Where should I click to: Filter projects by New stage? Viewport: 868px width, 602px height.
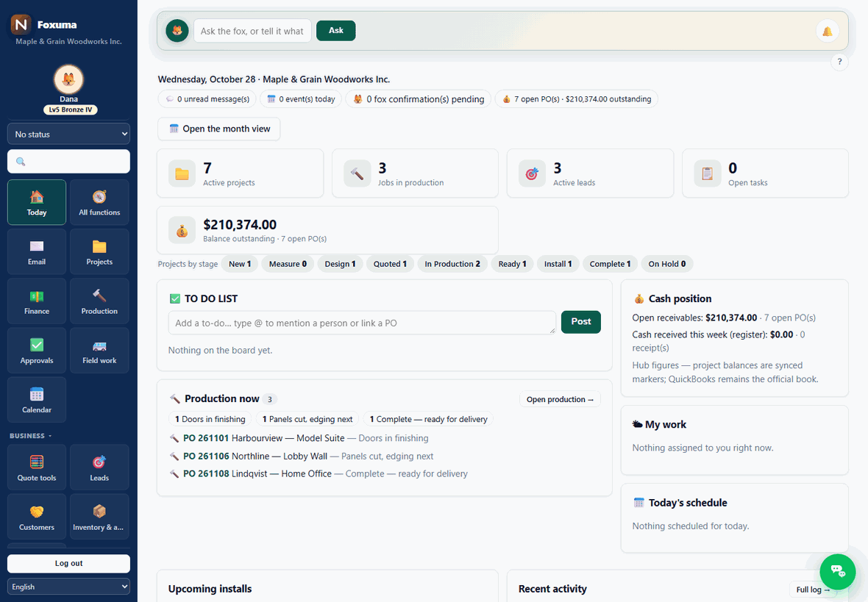[x=240, y=264]
